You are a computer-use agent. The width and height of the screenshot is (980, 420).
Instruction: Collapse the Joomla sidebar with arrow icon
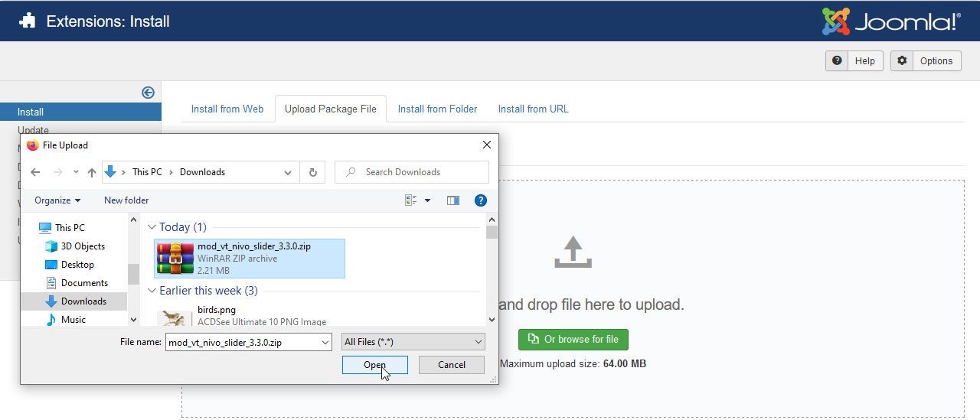pyautogui.click(x=148, y=93)
